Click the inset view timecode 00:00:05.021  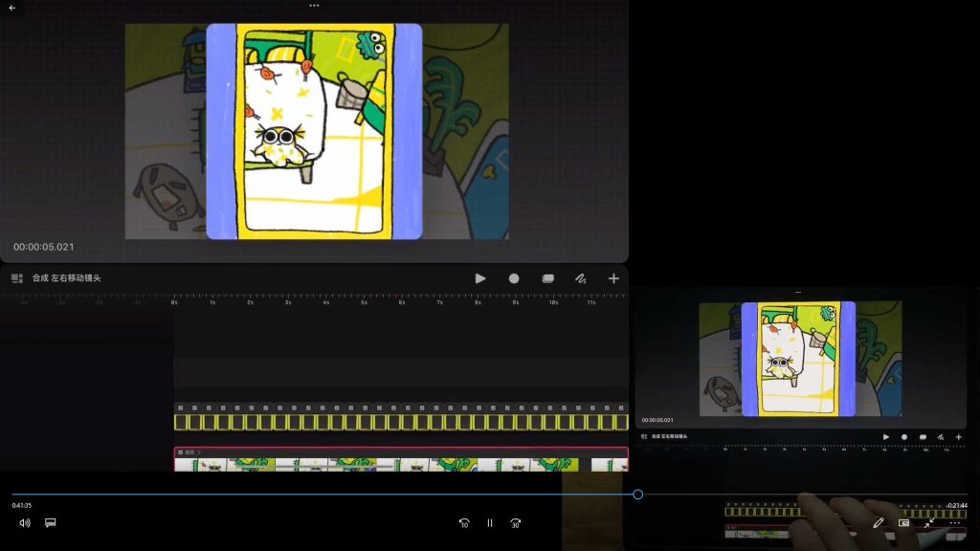coord(657,421)
